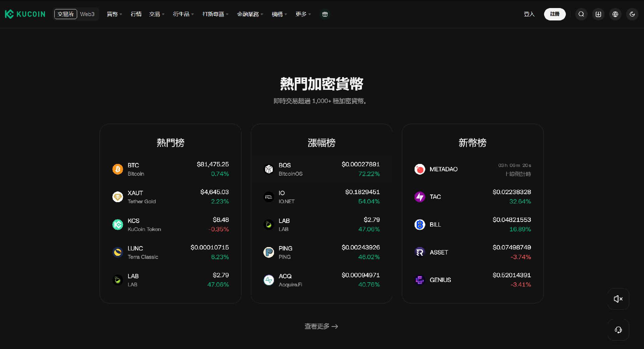The width and height of the screenshot is (644, 349).
Task: Expand the 機構 dropdown menu
Action: 279,14
